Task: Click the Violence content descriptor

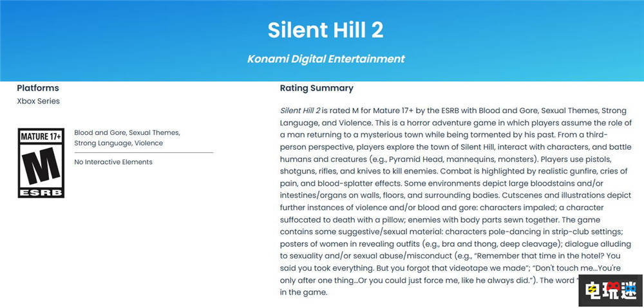Action: [x=149, y=143]
